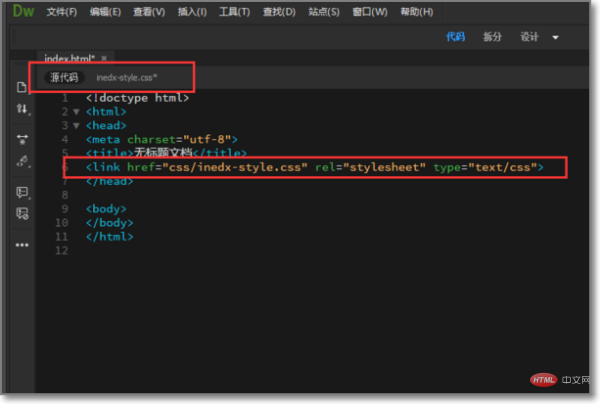The width and height of the screenshot is (600, 404).
Task: Open the Site (站点) menu
Action: (324, 12)
